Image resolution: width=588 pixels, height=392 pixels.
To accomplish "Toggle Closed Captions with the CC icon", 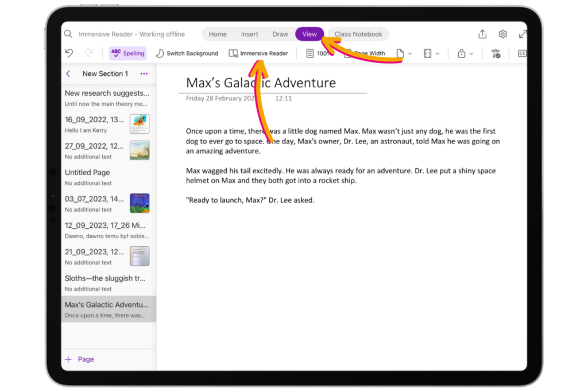I will pos(521,53).
